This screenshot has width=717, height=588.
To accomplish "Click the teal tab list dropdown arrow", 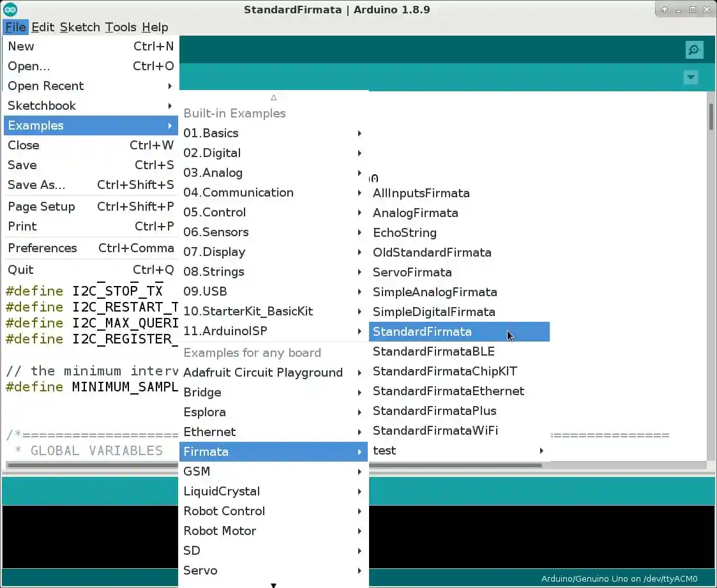I will [x=690, y=77].
